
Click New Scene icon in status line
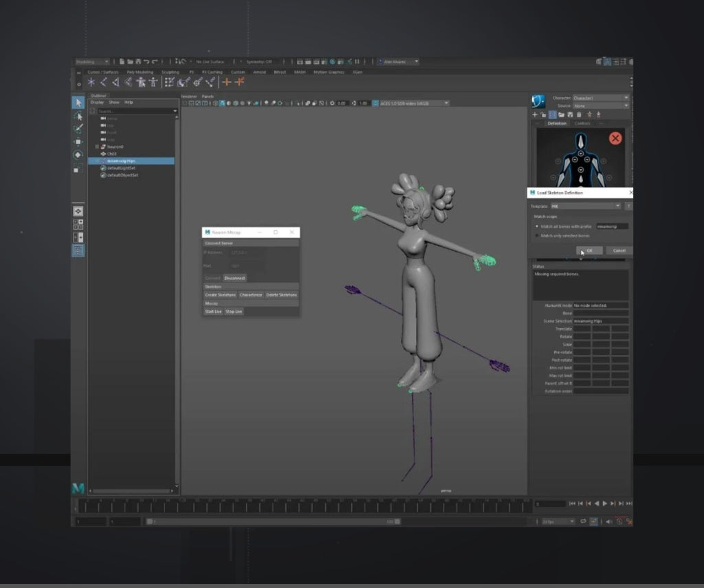point(122,61)
